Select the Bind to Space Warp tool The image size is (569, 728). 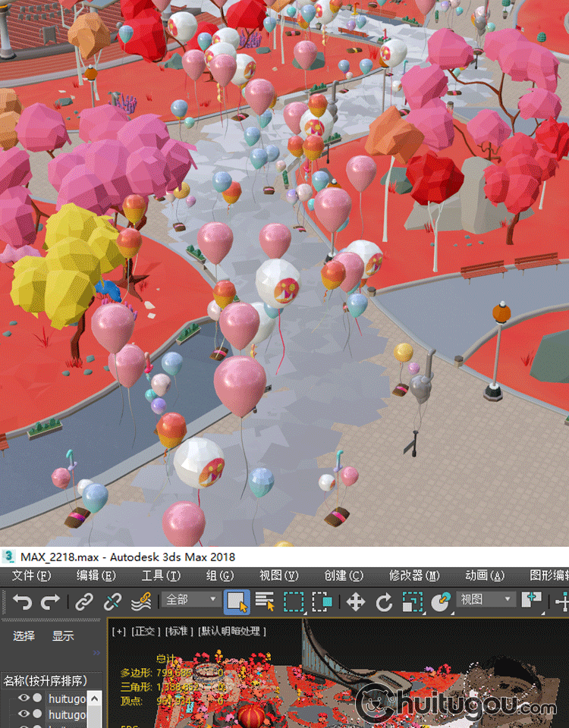tap(141, 602)
